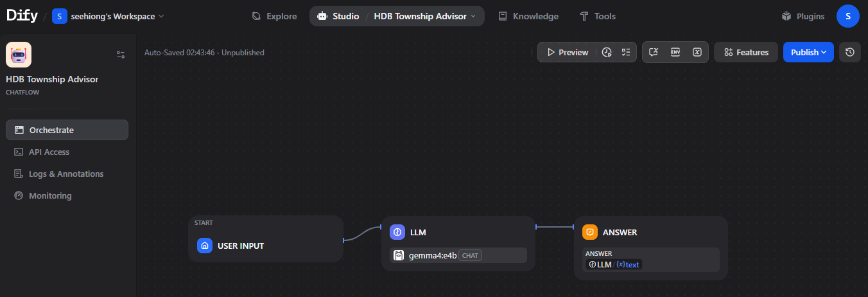The width and height of the screenshot is (868, 297).
Task: Click the Plugins cube icon
Action: point(786,16)
